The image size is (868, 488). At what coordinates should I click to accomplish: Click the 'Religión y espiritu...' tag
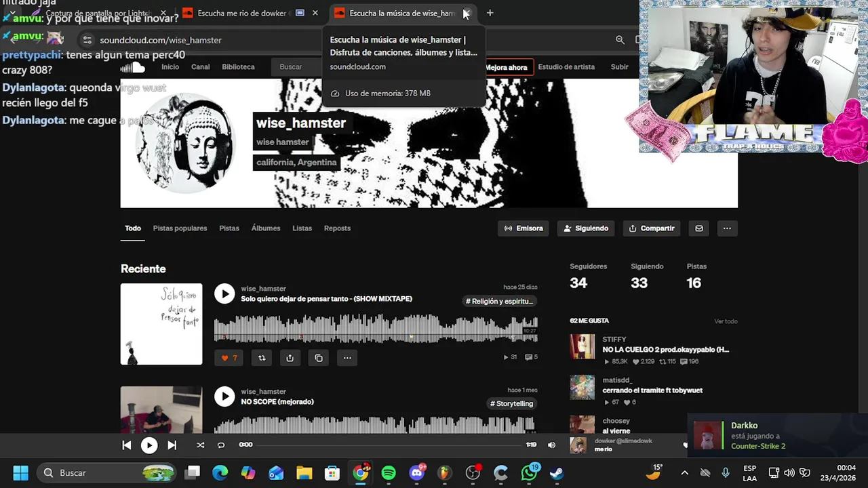point(500,301)
